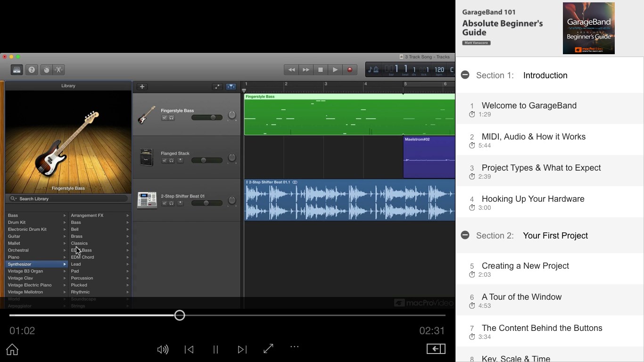The height and width of the screenshot is (362, 644).
Task: Collapse Section 2 Your First Project
Action: point(465,235)
